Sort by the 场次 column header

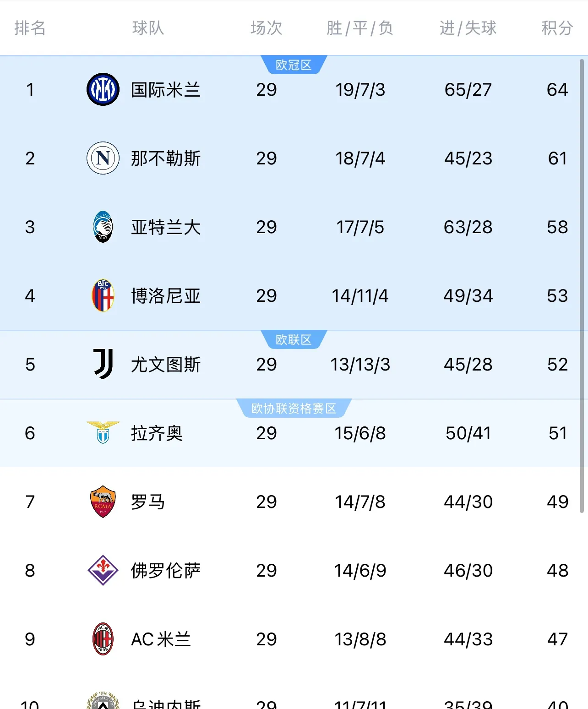(x=266, y=28)
